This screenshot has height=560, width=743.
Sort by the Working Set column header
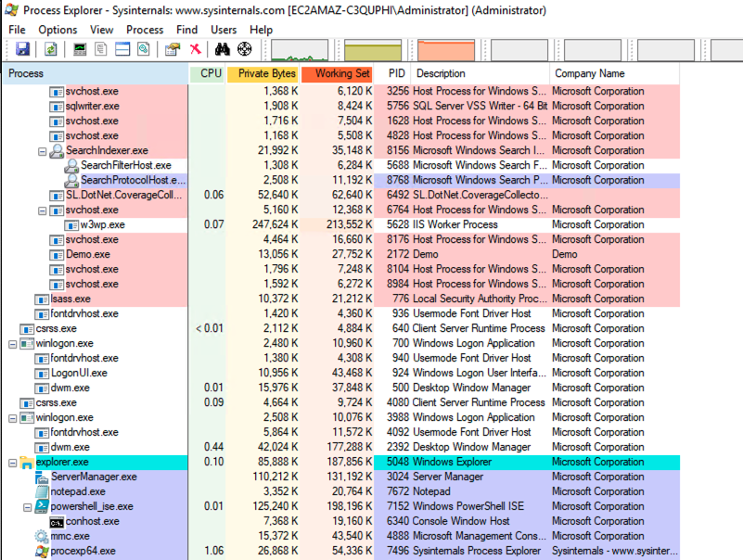coord(337,73)
